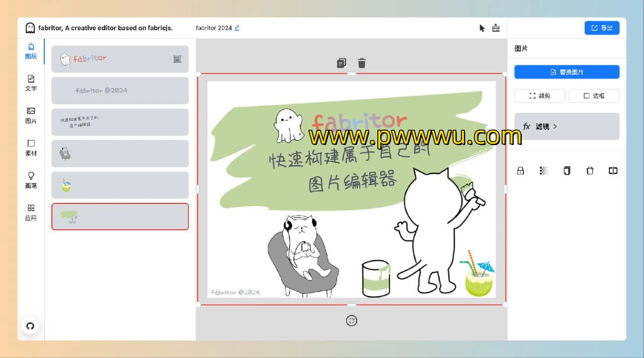Select the 快速构建属于自己的 text layer
644x358 pixels.
coord(120,122)
